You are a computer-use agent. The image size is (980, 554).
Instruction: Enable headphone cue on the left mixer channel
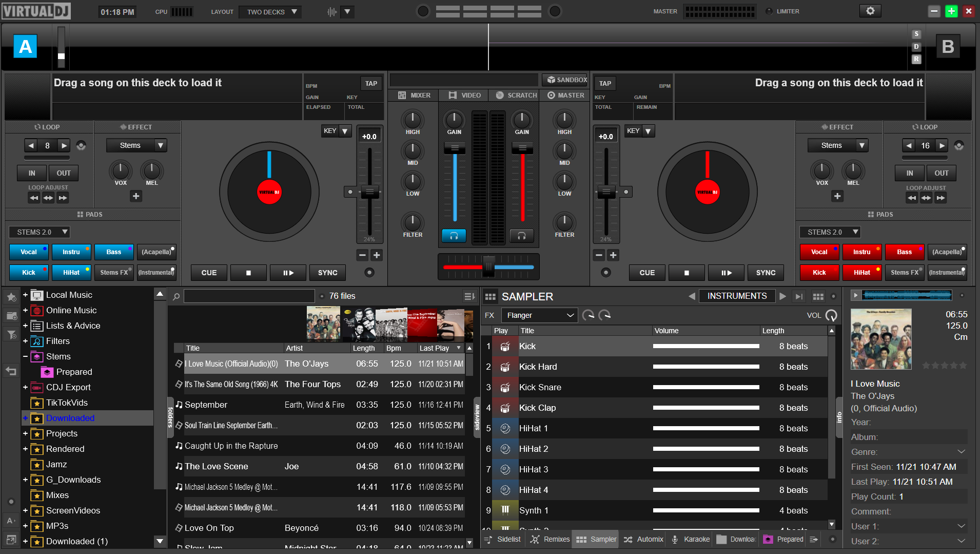454,236
